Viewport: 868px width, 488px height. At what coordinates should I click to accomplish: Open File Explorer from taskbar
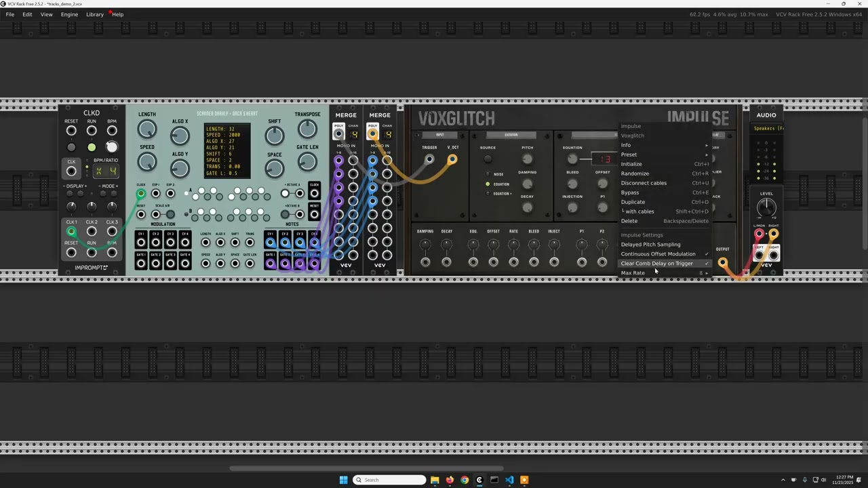(435, 480)
